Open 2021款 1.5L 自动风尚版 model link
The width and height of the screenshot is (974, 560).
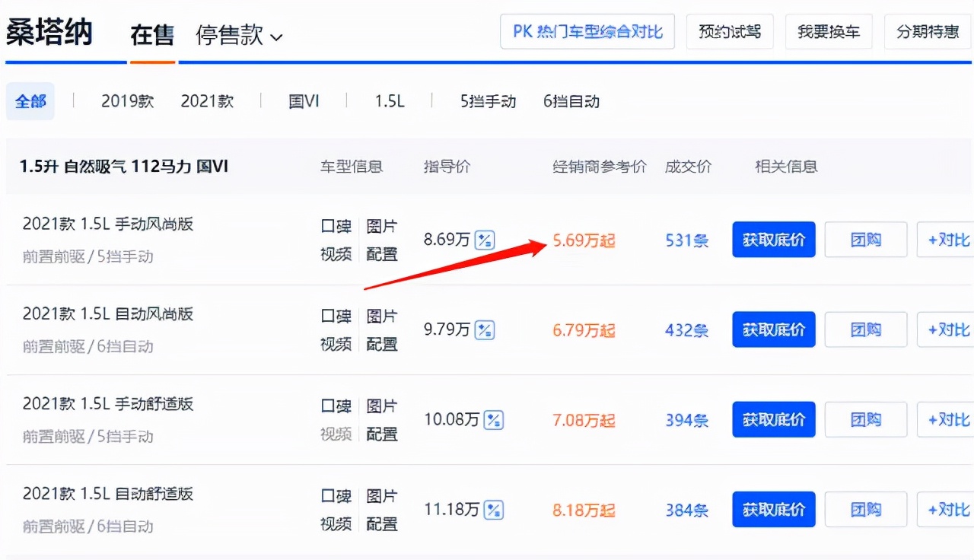(x=108, y=313)
